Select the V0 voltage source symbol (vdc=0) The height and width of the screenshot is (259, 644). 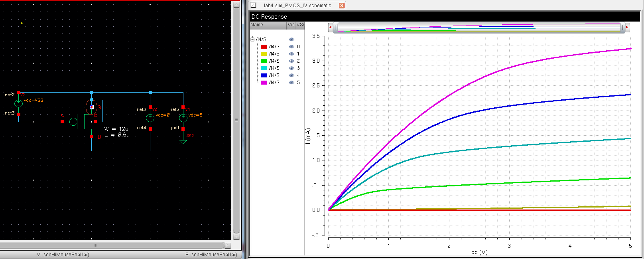coord(150,118)
